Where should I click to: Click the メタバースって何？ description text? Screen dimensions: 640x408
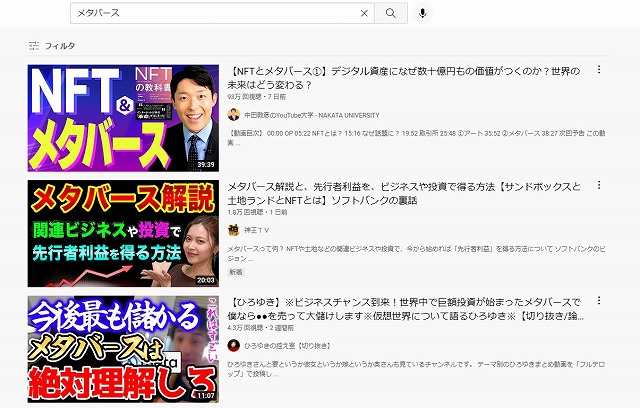pos(416,253)
